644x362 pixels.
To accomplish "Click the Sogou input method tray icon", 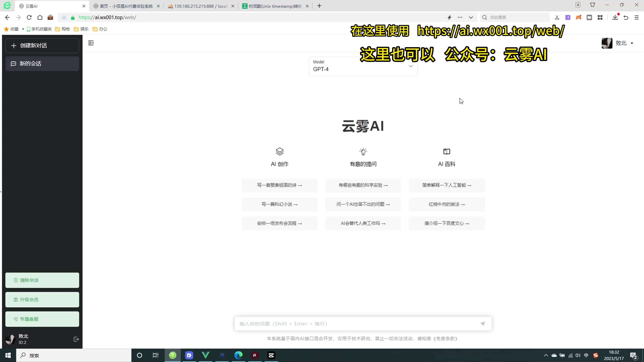I will point(596,355).
